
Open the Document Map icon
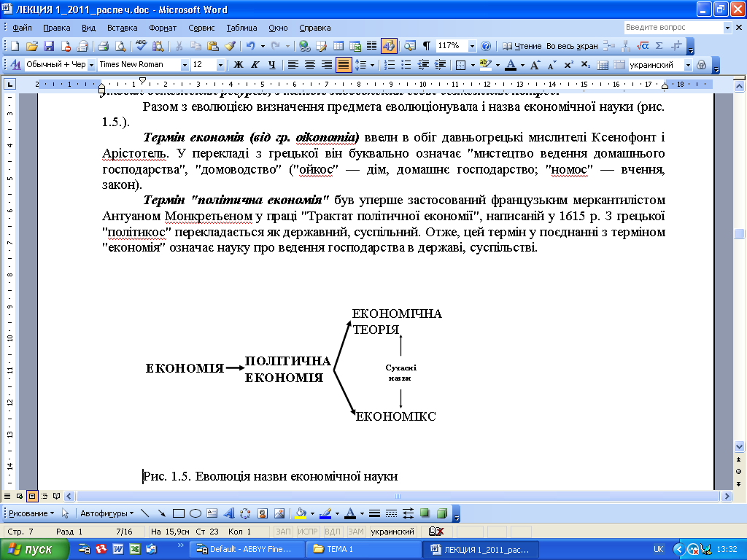pos(410,46)
